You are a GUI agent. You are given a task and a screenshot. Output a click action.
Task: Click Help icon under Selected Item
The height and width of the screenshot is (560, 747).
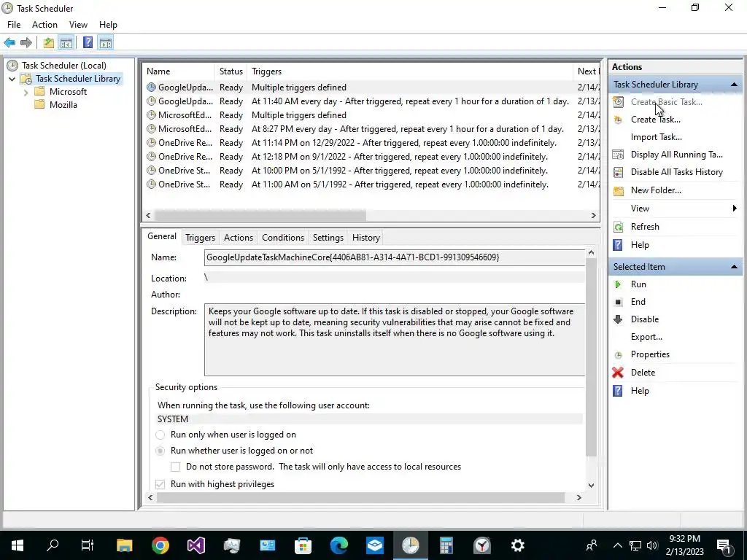pyautogui.click(x=618, y=391)
